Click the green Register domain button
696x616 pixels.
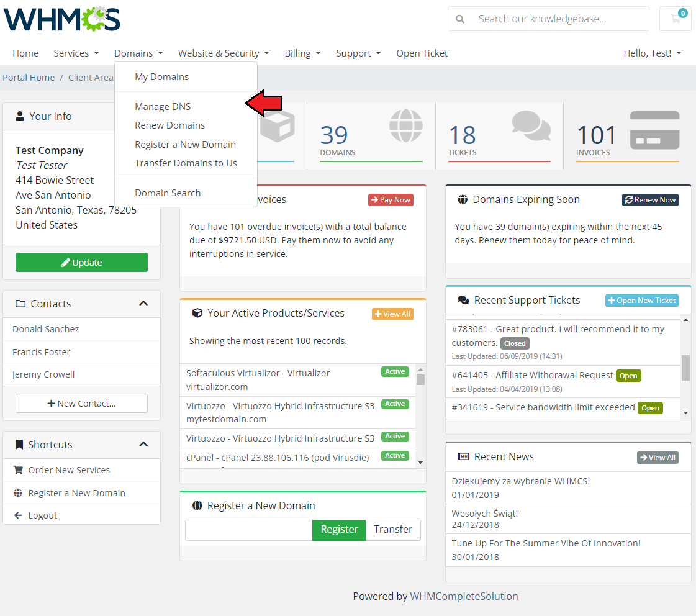click(339, 530)
